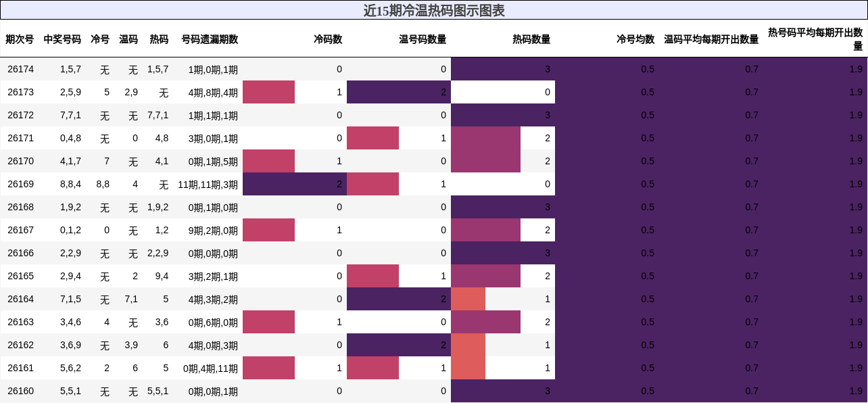
Task: Click the hot count bar in row 26160
Action: click(503, 391)
